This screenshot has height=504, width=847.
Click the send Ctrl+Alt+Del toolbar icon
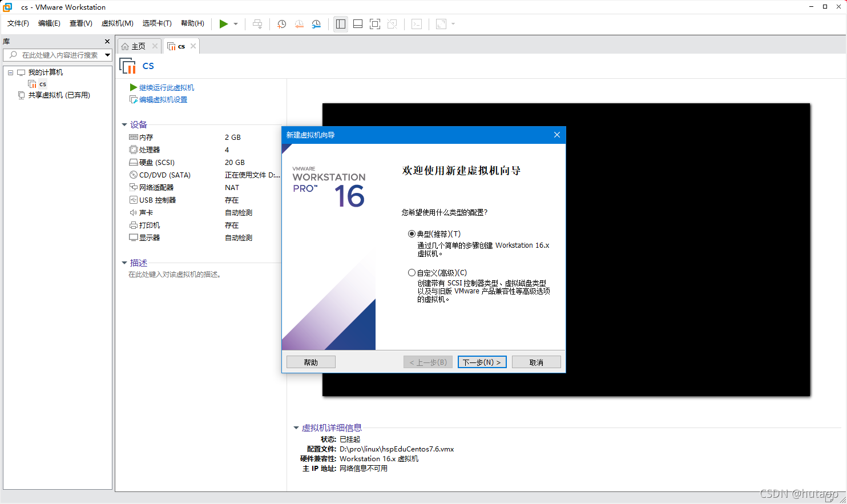(257, 24)
